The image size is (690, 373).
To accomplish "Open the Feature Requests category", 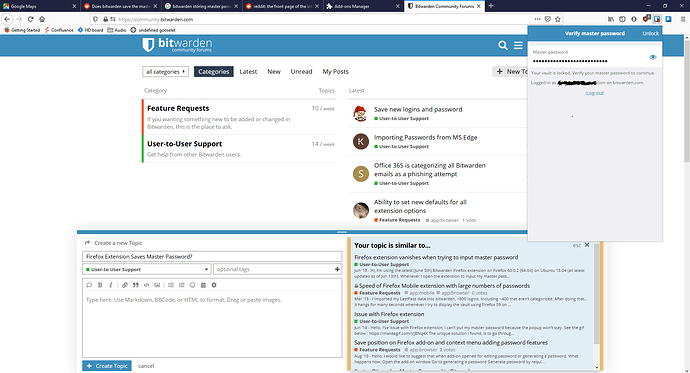I will [x=178, y=108].
